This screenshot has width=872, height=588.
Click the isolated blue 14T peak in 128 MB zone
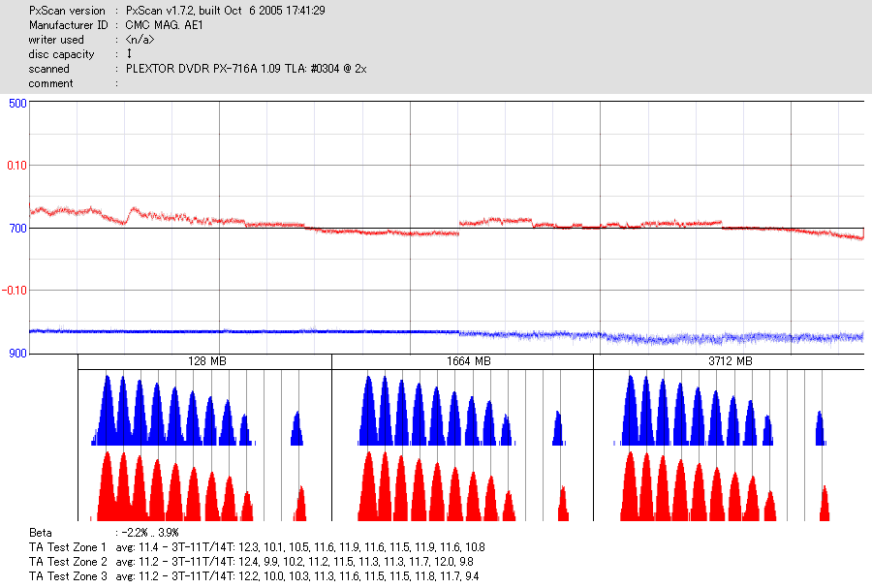297,428
